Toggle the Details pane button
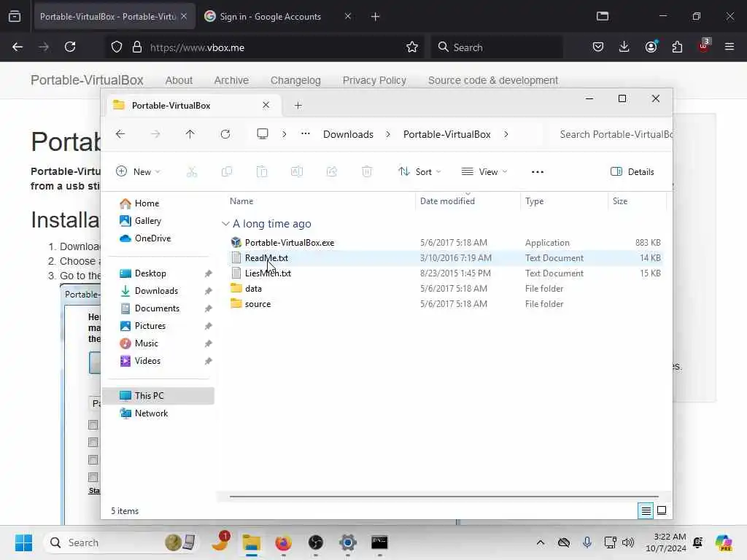Viewport: 747px width, 560px height. (x=632, y=172)
